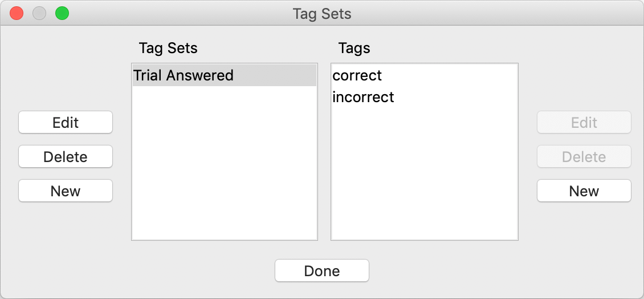Click the Edit button for Tag Sets
Viewport: 644px width, 299px height.
pyautogui.click(x=66, y=123)
